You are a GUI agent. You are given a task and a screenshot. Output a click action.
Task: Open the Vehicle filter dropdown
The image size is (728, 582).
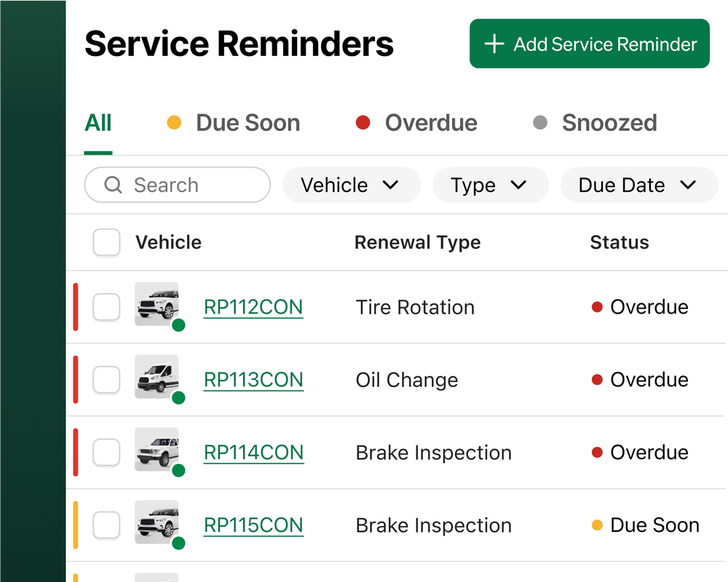coord(350,186)
